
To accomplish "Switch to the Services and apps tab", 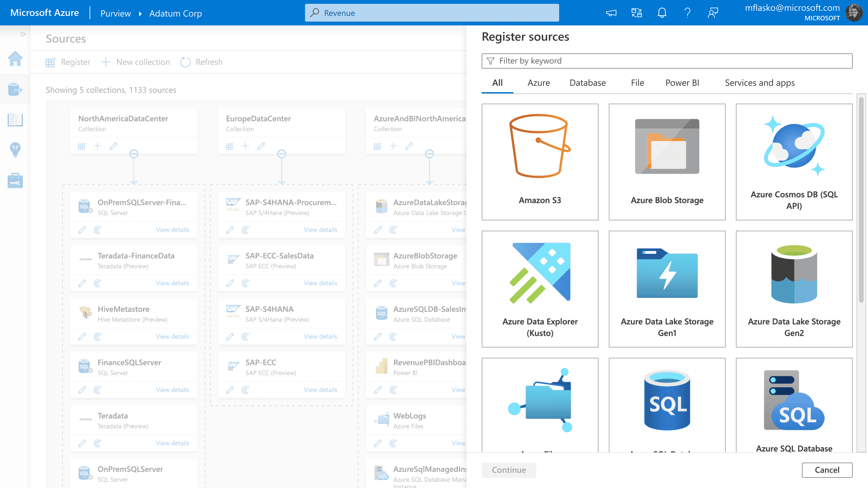I will 759,83.
